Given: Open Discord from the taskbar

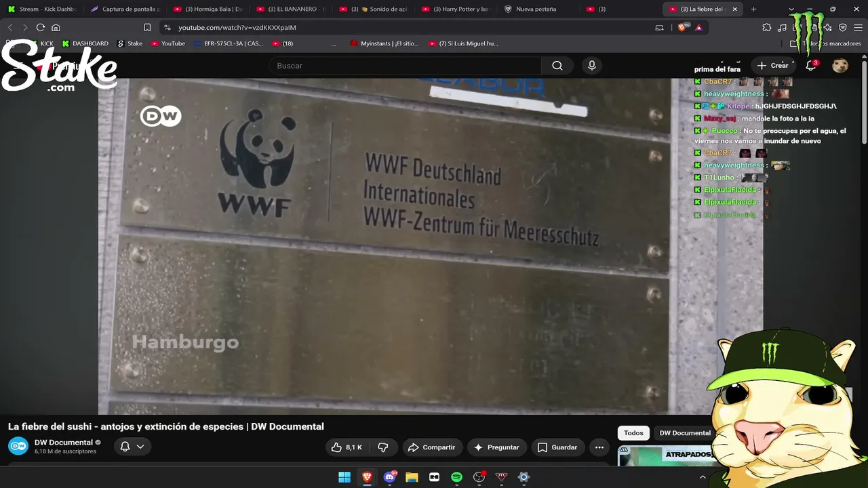Looking at the screenshot, I should (390, 477).
